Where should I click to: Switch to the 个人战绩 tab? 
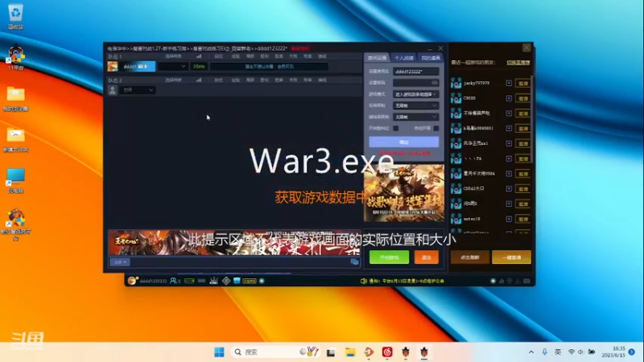pyautogui.click(x=404, y=58)
